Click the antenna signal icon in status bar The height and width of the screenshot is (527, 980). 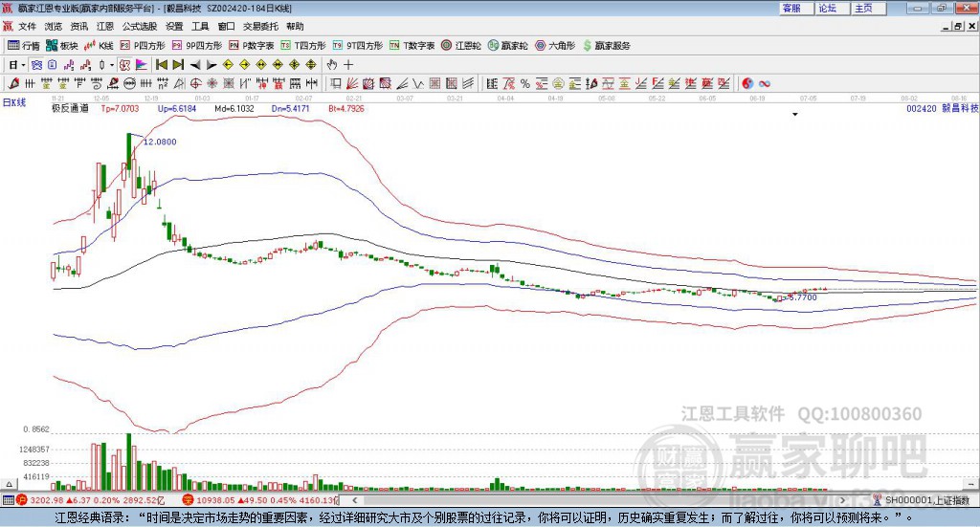pos(877,500)
